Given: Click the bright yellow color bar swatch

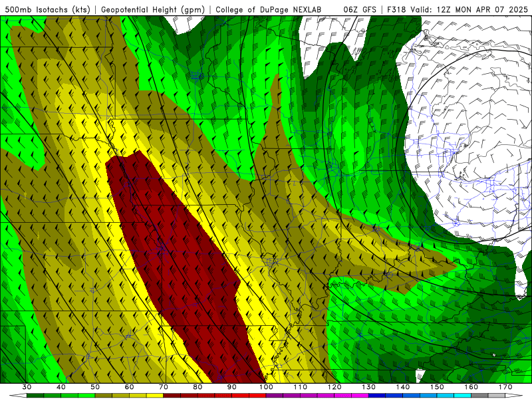Looking at the screenshot, I should pyautogui.click(x=155, y=396).
